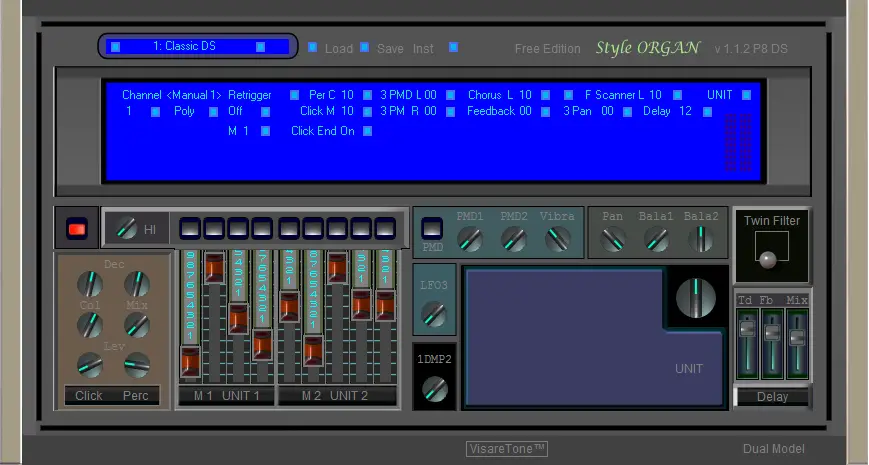Viewport: 869px width, 465px height.
Task: Click the UNIT square in the display
Action: pyautogui.click(x=747, y=95)
